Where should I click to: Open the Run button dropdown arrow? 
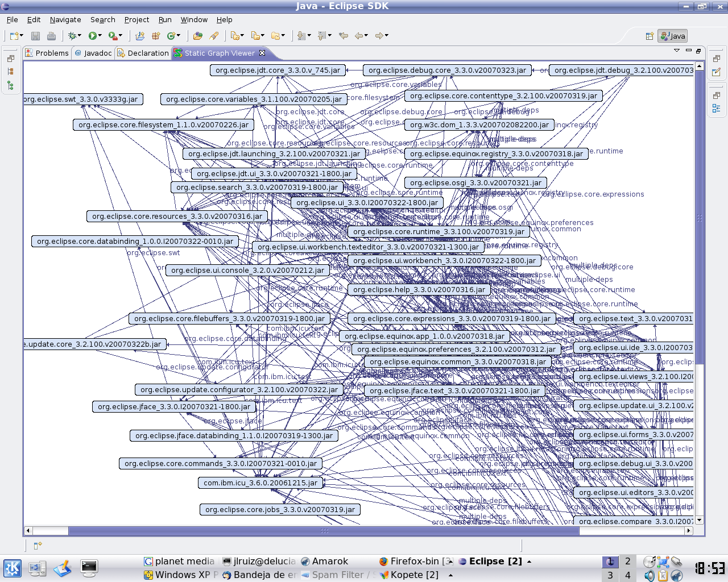point(100,36)
